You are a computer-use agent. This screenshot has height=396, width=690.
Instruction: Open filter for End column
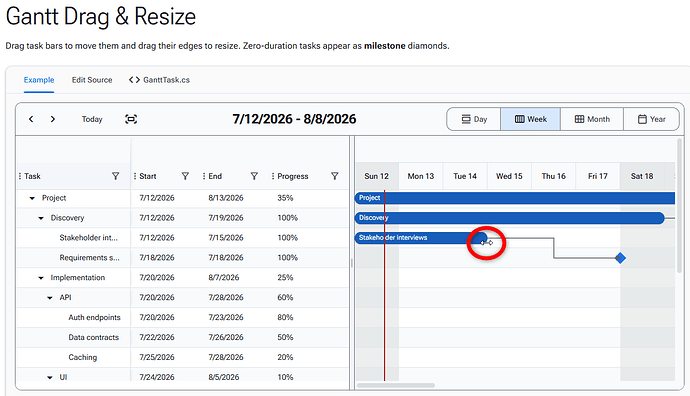click(254, 176)
